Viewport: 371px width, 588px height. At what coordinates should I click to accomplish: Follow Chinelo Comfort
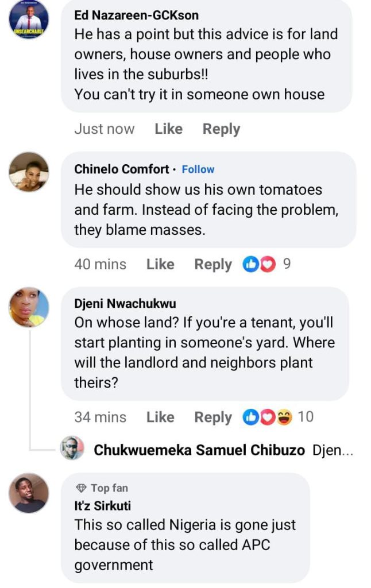[198, 169]
